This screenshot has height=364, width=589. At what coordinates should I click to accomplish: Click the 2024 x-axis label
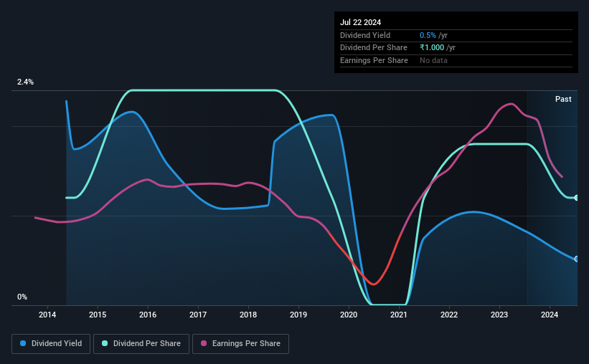(550, 315)
